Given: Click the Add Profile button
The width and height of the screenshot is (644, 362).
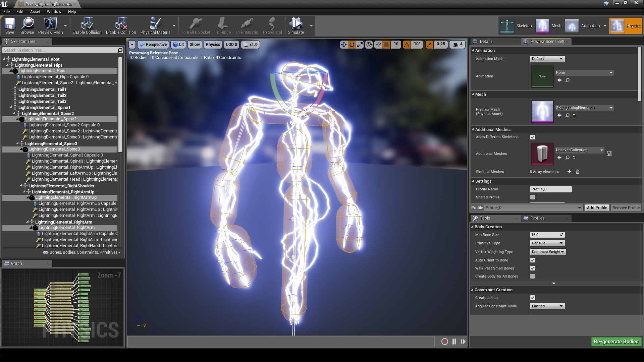Looking at the screenshot, I should coord(597,207).
